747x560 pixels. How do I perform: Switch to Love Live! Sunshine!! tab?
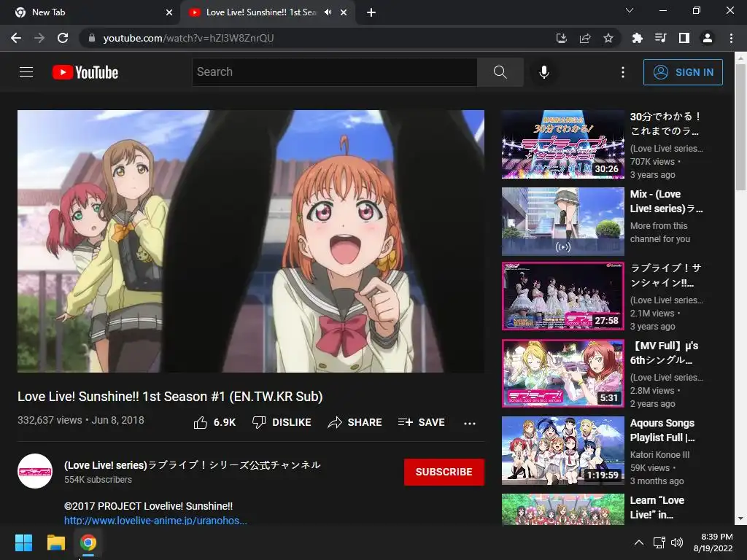pyautogui.click(x=261, y=12)
